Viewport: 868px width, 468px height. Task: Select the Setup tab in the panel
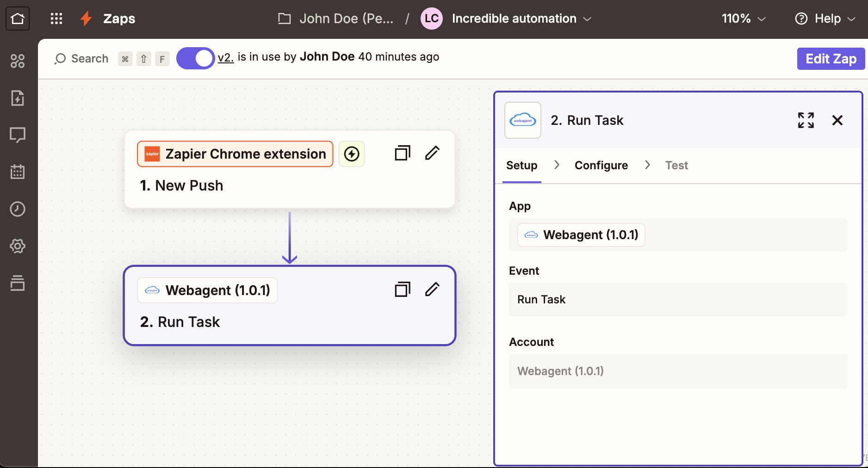pos(521,165)
